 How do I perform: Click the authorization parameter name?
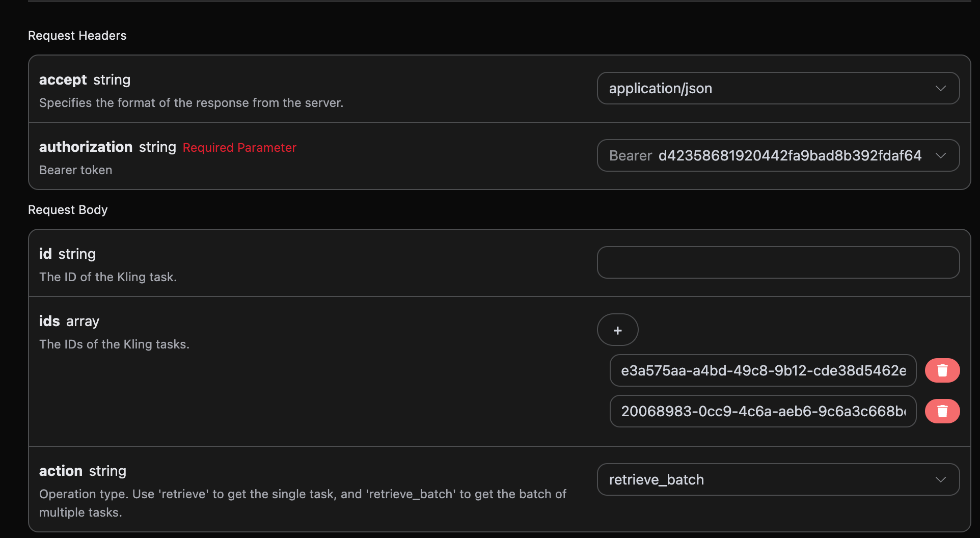click(86, 147)
